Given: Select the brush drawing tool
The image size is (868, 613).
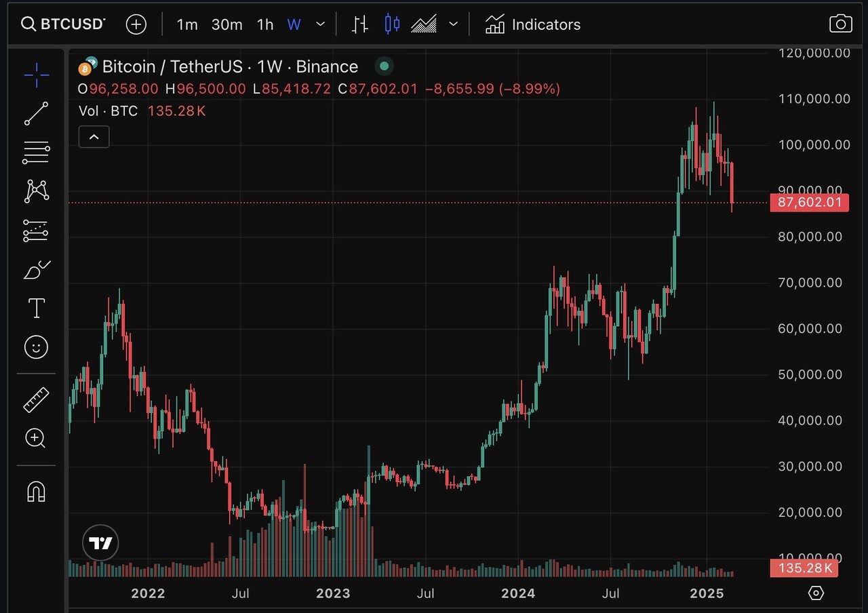Looking at the screenshot, I should point(36,270).
